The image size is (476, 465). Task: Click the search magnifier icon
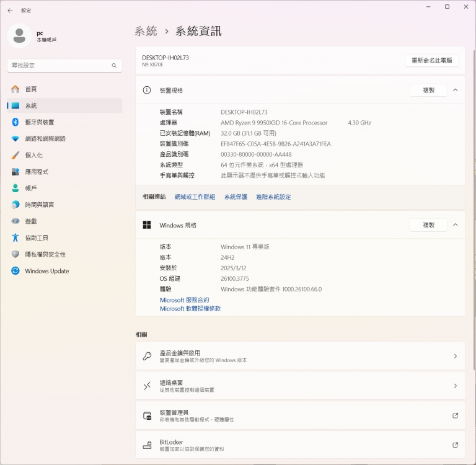114,66
